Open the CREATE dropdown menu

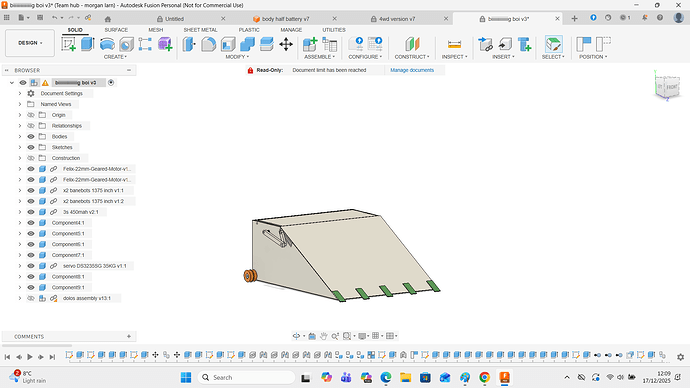(x=115, y=57)
